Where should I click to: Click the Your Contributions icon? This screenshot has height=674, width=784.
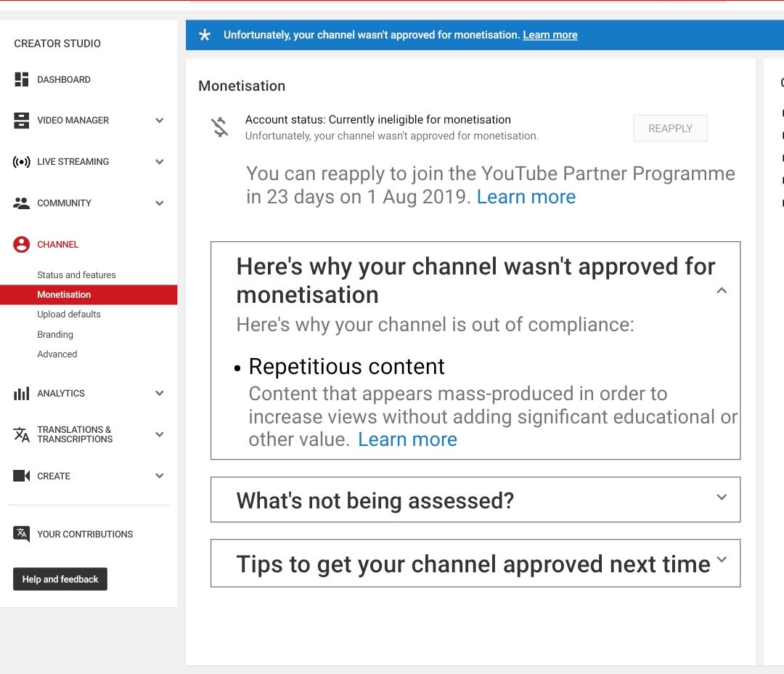pos(22,535)
